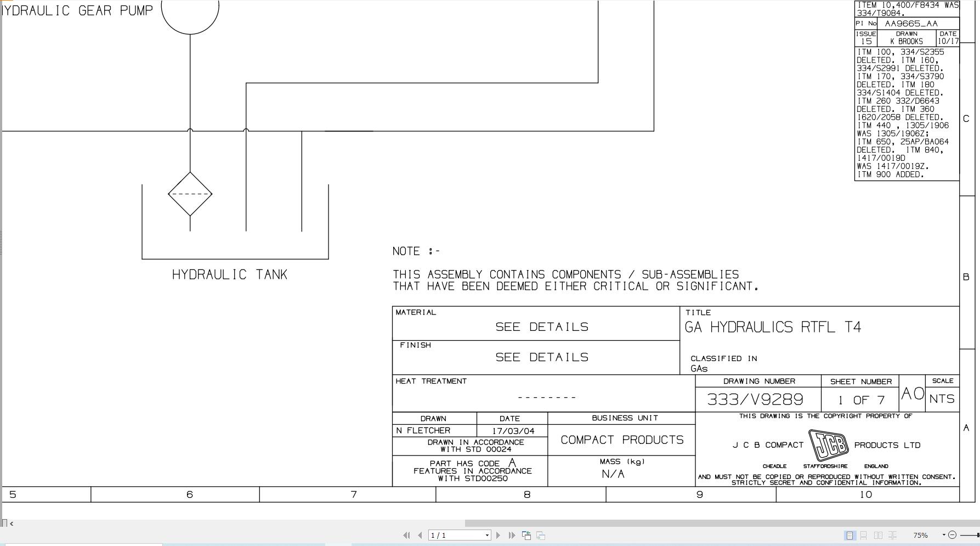Collapse the sidebar using the left chevron
Viewport: 980px width, 546px height.
11,524
